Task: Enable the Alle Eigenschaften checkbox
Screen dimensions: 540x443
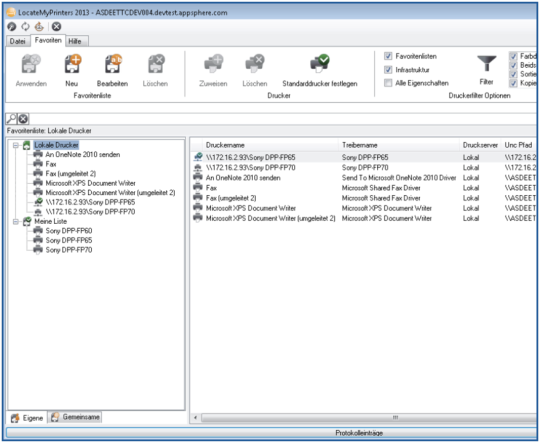Action: 388,83
